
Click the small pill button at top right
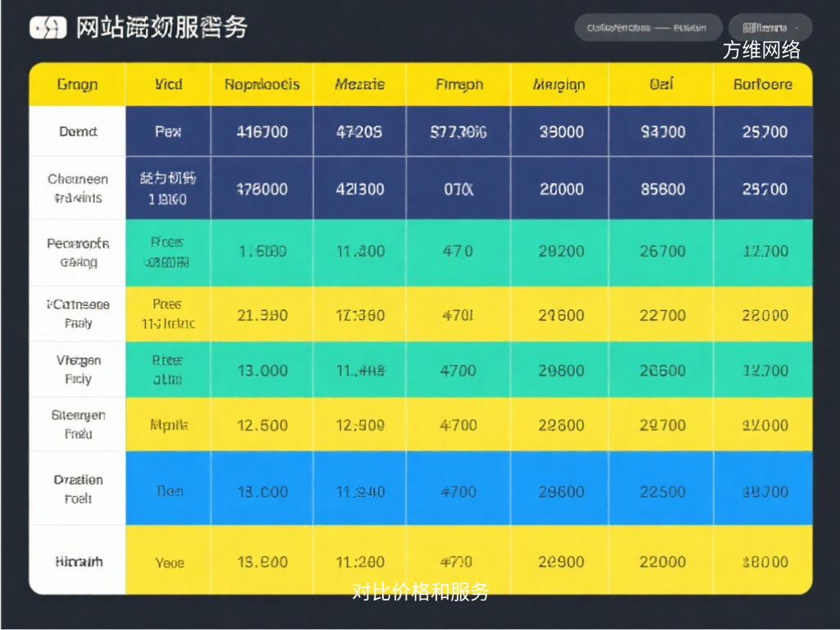tap(769, 28)
